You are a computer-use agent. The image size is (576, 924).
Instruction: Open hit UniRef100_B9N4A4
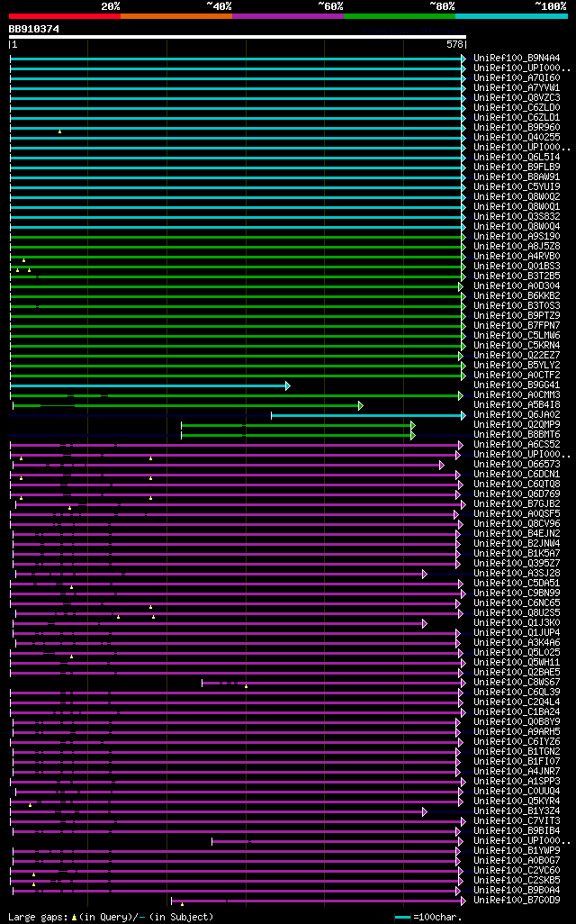[517, 58]
